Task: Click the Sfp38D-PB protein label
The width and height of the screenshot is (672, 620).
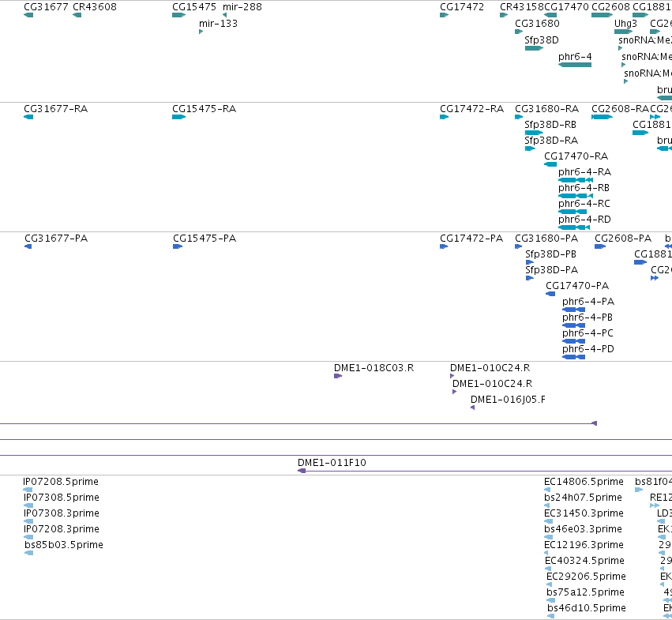Action: point(550,254)
